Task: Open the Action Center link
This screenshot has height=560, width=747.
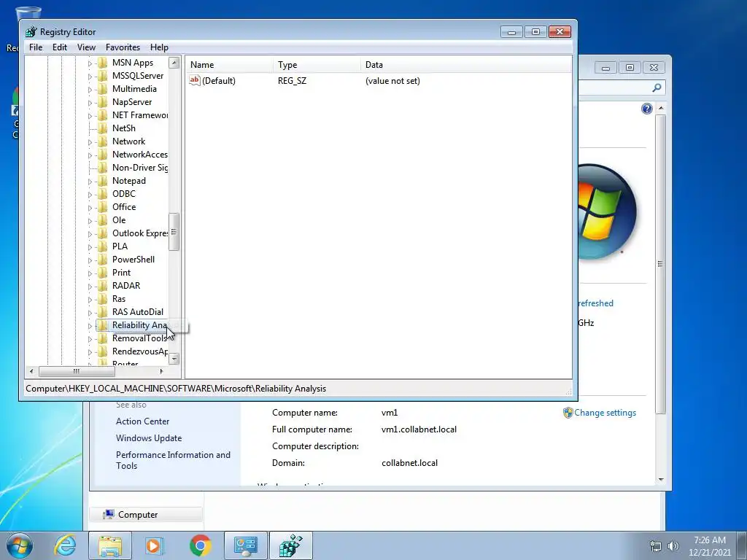Action: point(142,421)
